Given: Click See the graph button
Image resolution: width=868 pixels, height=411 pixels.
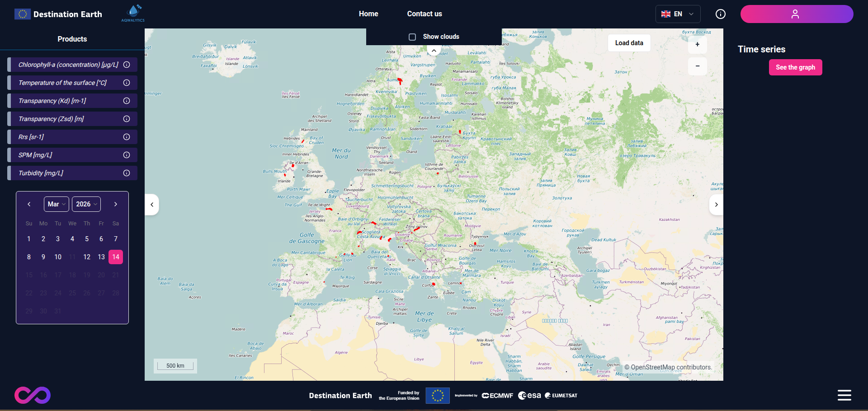Looking at the screenshot, I should point(795,67).
